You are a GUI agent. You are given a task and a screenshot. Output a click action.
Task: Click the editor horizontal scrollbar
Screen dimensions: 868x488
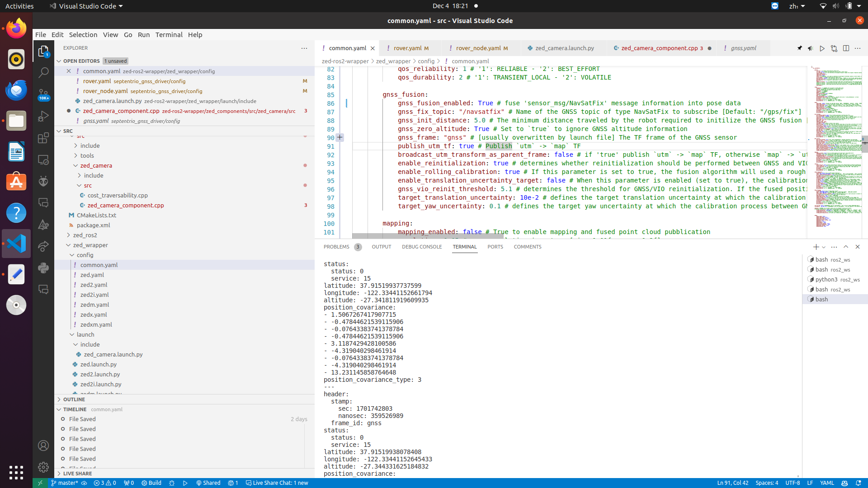click(427, 236)
